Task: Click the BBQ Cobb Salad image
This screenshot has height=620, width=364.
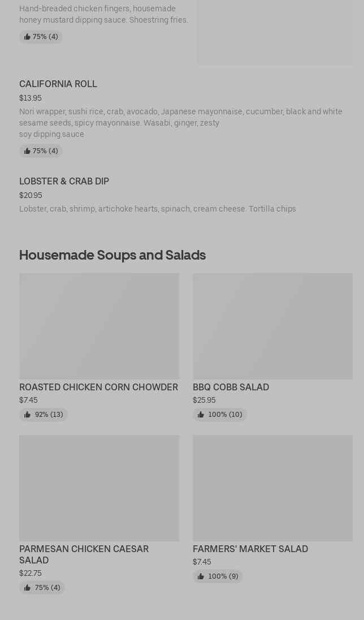Action: point(272,326)
